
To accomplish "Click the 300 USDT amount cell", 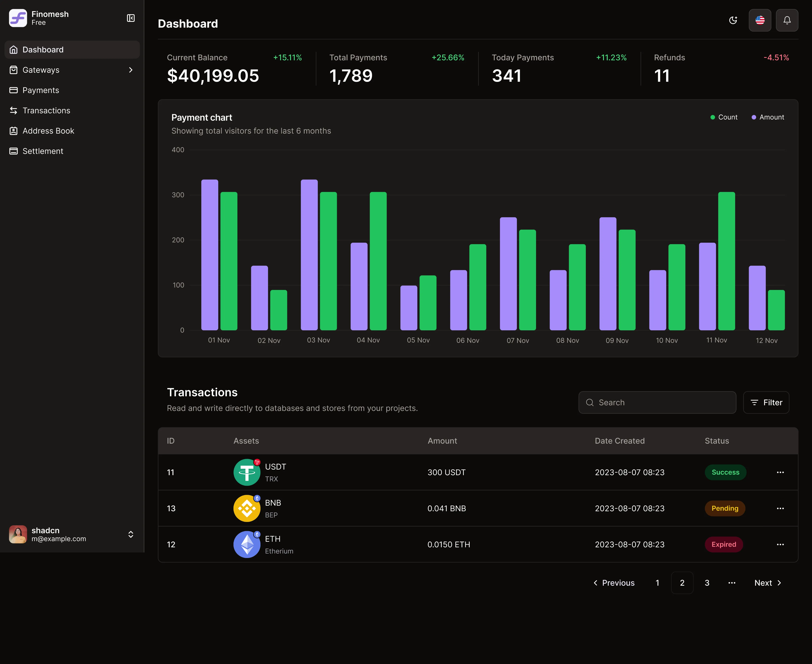I will [x=446, y=472].
